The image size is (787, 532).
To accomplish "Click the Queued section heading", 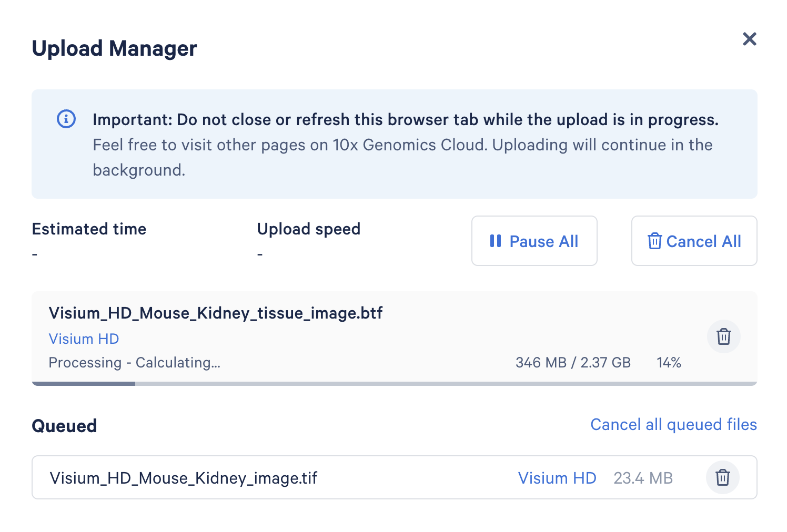I will 64,426.
